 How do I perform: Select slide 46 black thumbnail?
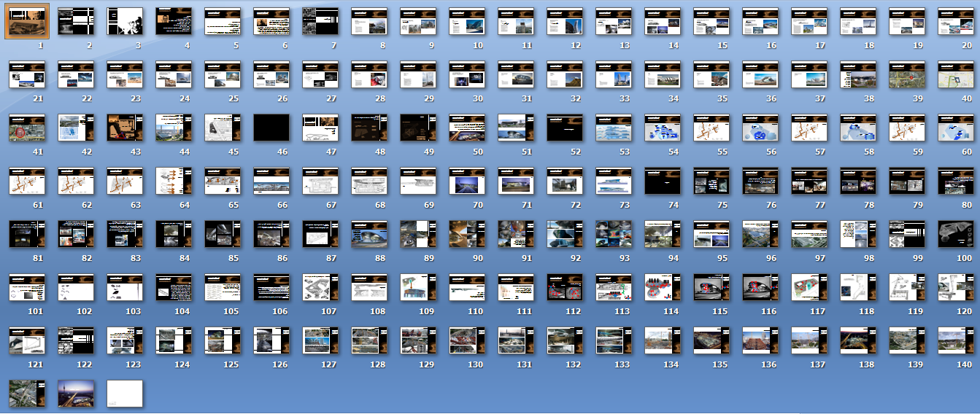coord(271,128)
